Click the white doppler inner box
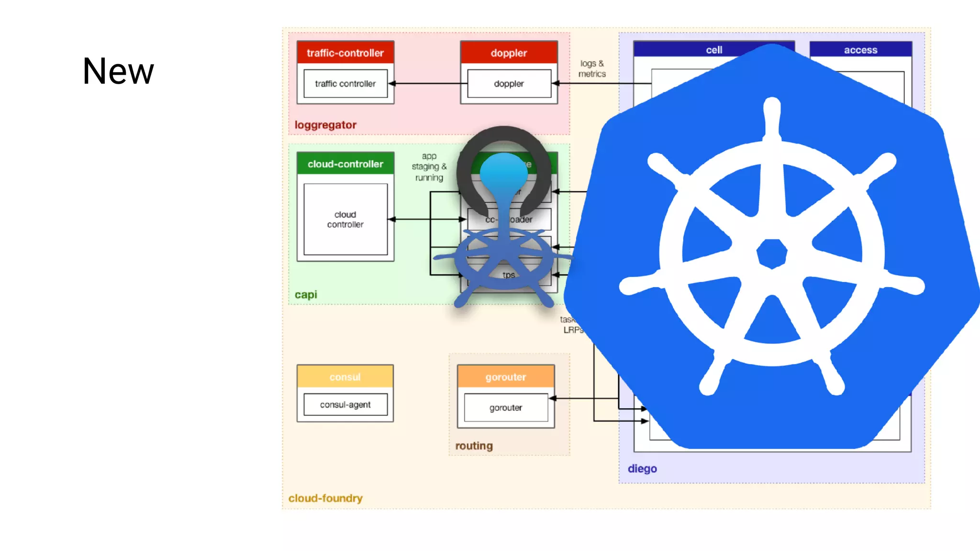This screenshot has width=980, height=551. pos(509,84)
